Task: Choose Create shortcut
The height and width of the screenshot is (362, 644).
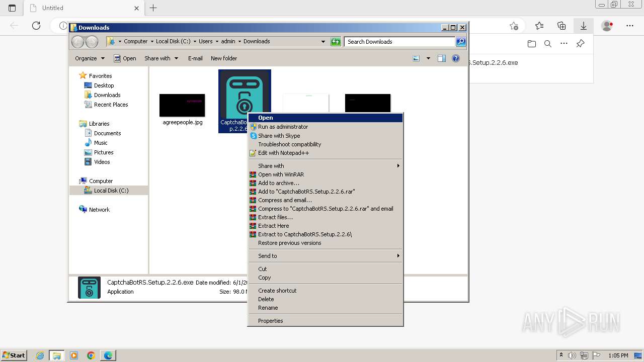Action: [325, 291]
